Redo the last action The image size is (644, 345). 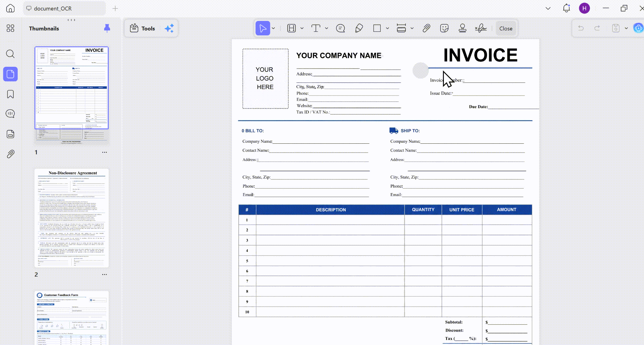[597, 28]
